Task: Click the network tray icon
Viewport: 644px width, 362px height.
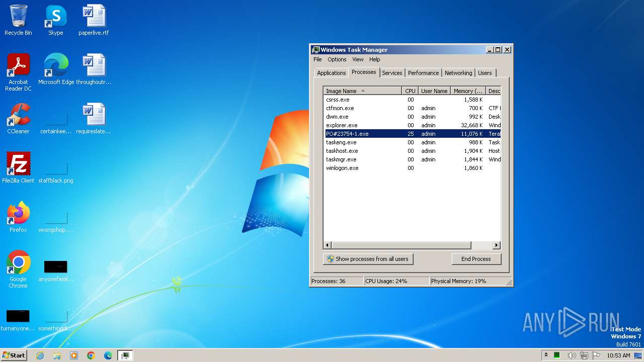Action: point(584,355)
